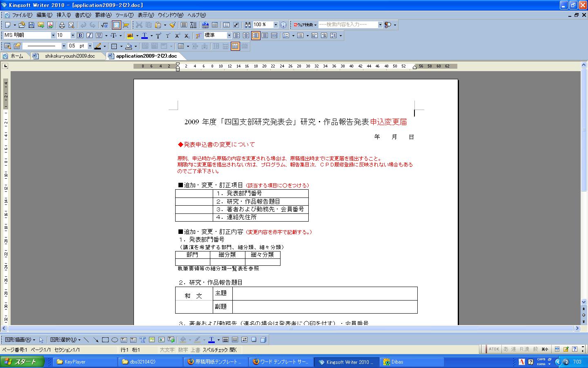Click the web search magnifier icon
The width and height of the screenshot is (588, 368).
click(388, 25)
